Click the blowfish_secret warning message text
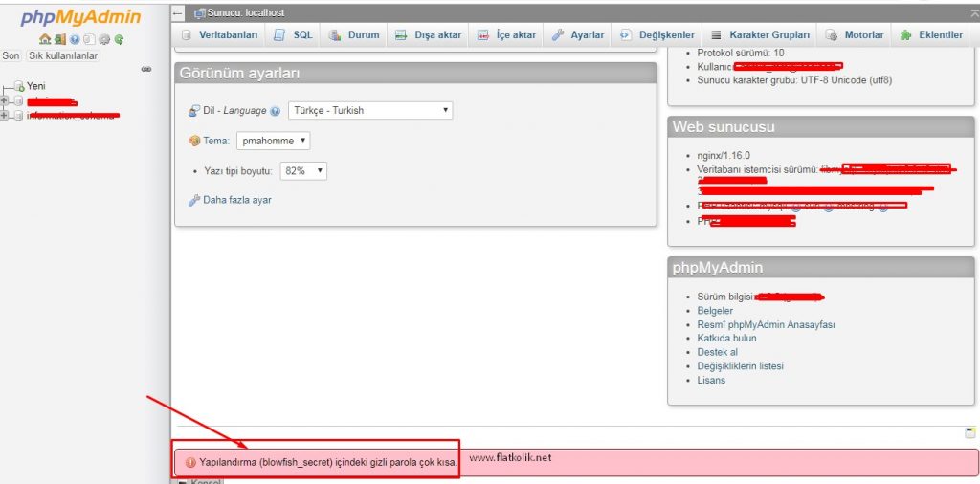This screenshot has width=980, height=484. coord(329,462)
